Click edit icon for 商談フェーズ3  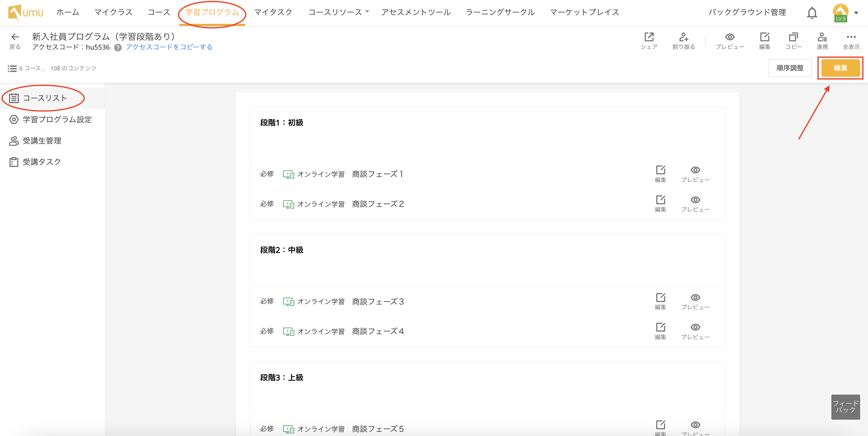tap(660, 298)
